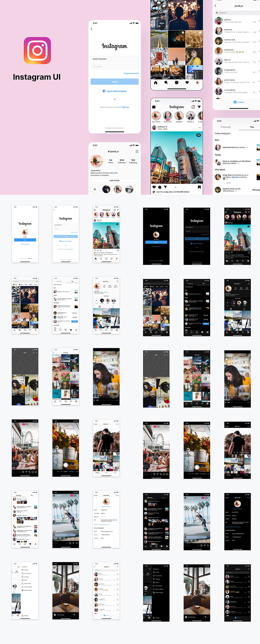
Task: Click the blue Log In button
Action: point(115,82)
